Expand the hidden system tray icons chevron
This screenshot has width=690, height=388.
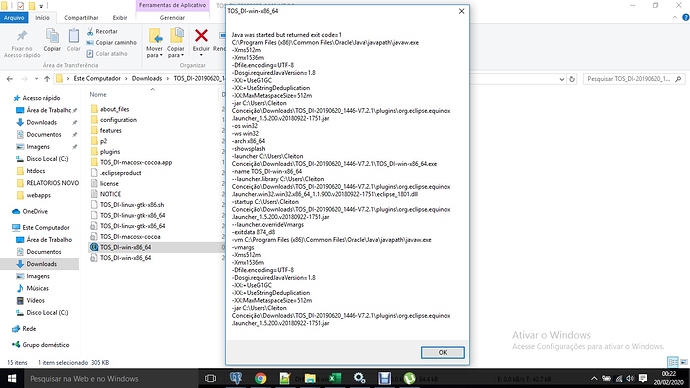pos(594,378)
